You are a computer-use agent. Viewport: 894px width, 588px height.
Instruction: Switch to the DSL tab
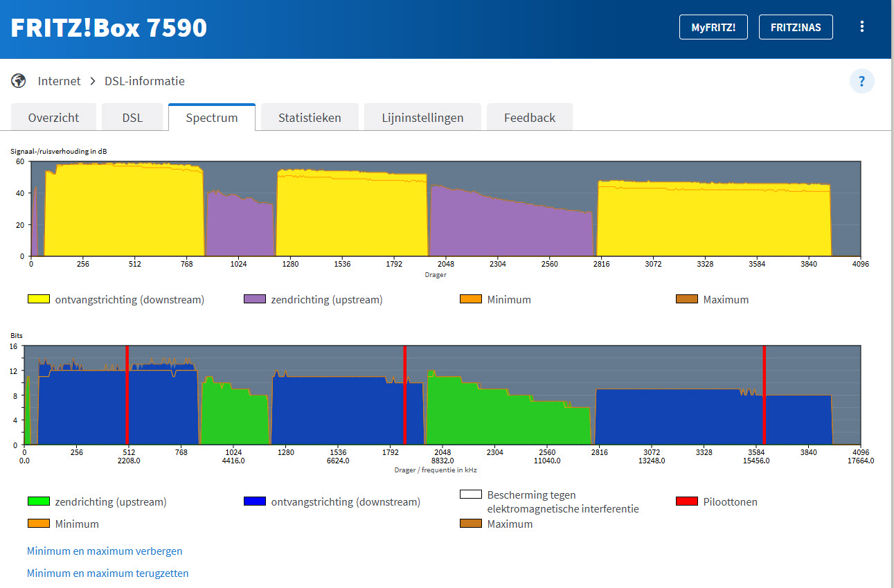pyautogui.click(x=132, y=118)
